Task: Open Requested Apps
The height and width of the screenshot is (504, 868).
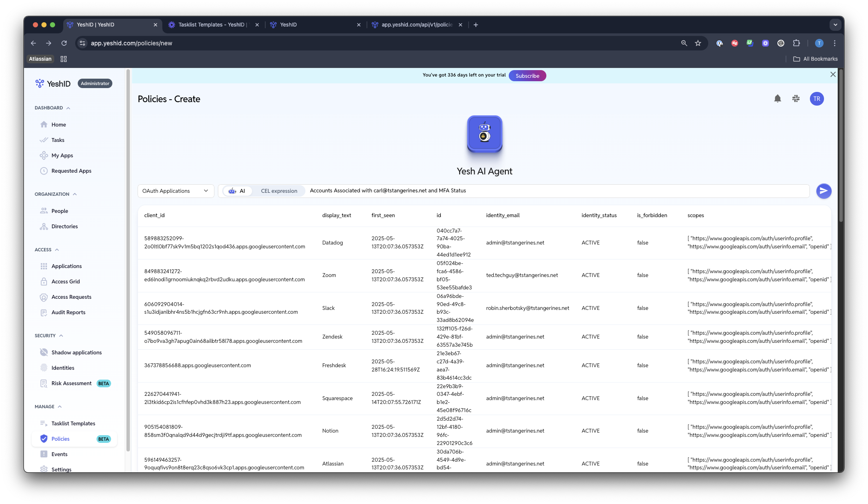Action: (x=71, y=171)
